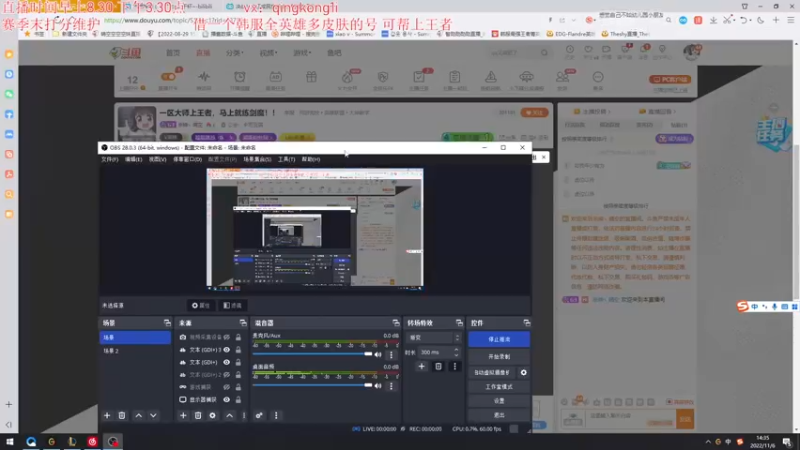Screen dimensions: 800x450
Task: Switch to OBS from the taskbar icon
Action: [113, 441]
